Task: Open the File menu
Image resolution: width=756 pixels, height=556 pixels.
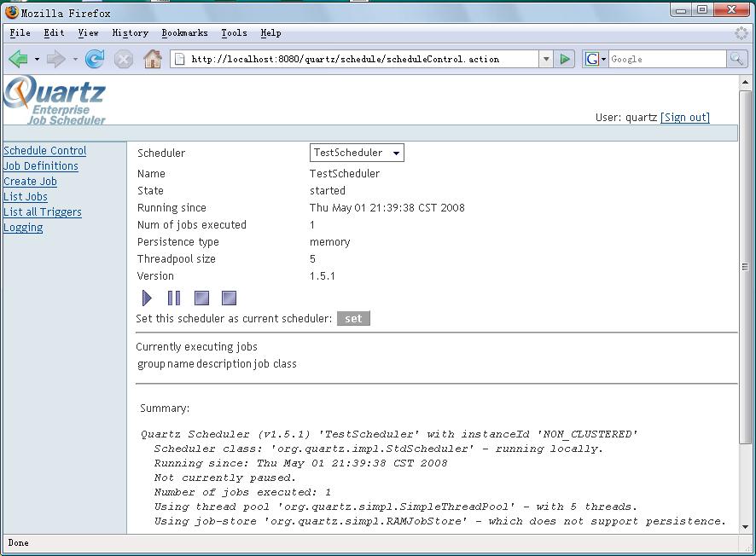Action: (20, 32)
